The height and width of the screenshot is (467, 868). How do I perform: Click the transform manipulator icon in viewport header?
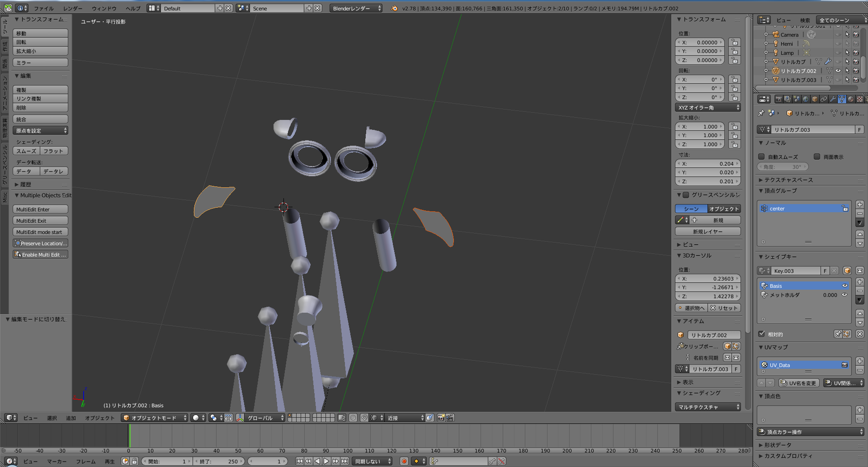[x=240, y=418]
